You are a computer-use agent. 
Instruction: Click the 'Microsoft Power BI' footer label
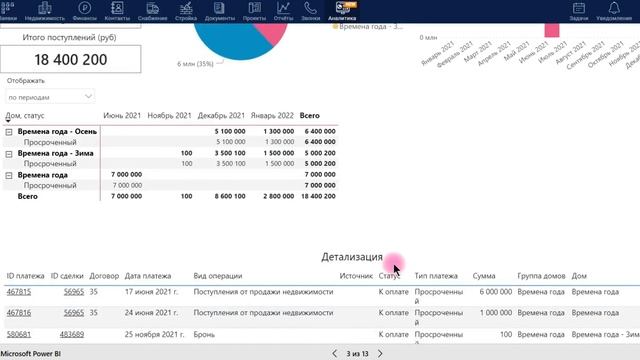31,354
